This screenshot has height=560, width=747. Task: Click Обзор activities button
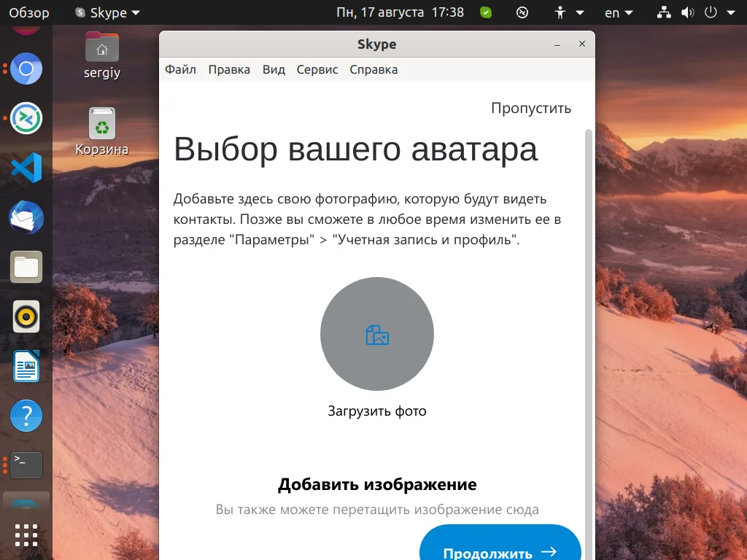[29, 13]
